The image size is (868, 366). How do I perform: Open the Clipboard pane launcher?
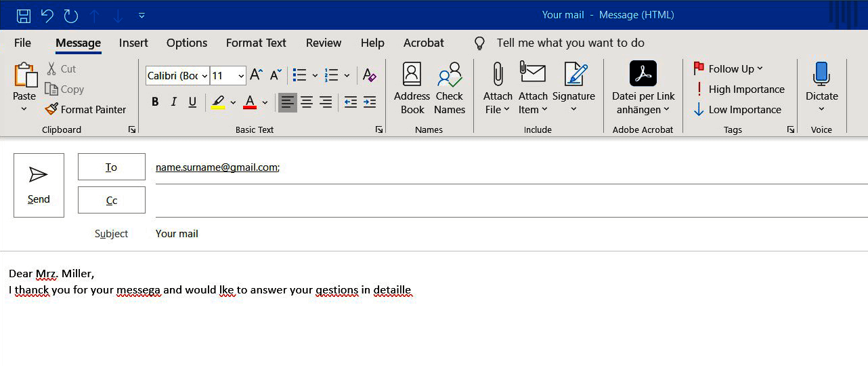[132, 129]
